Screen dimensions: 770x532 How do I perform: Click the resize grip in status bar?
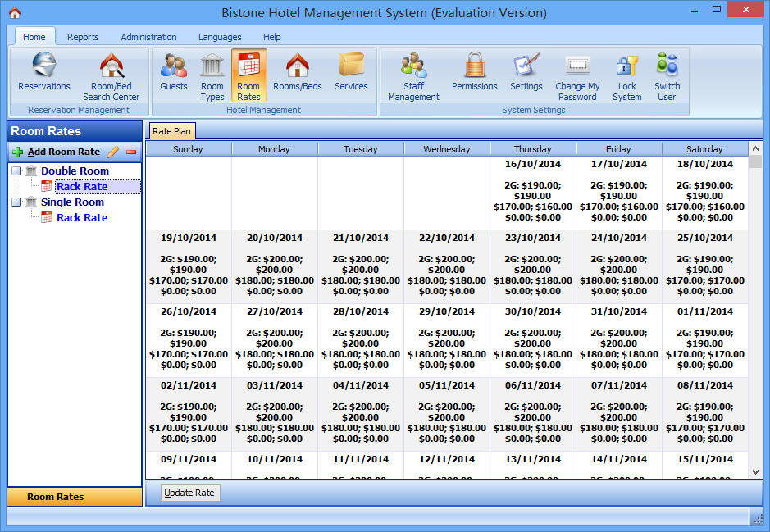click(x=757, y=518)
